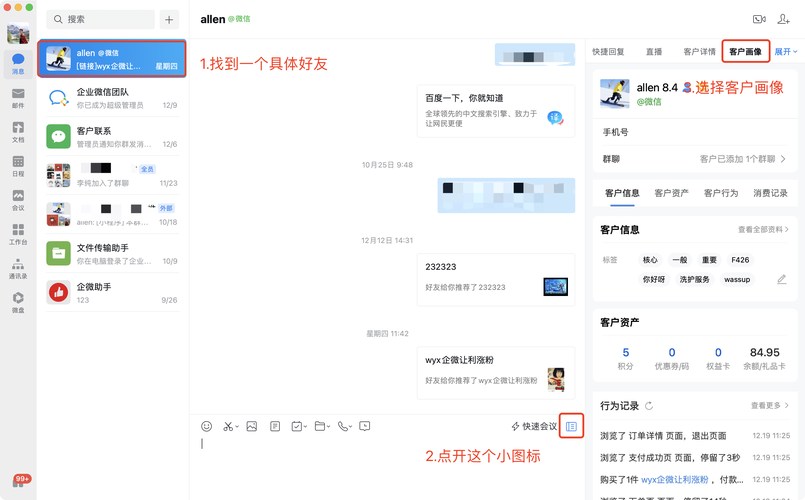
Task: Open the wyx企微让利涨粉 product link in records
Action: click(x=675, y=479)
